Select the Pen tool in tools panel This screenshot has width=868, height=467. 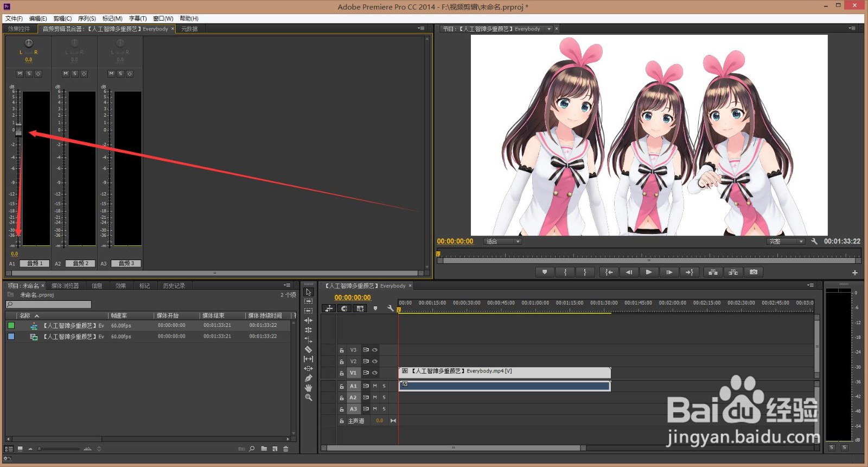(x=309, y=378)
